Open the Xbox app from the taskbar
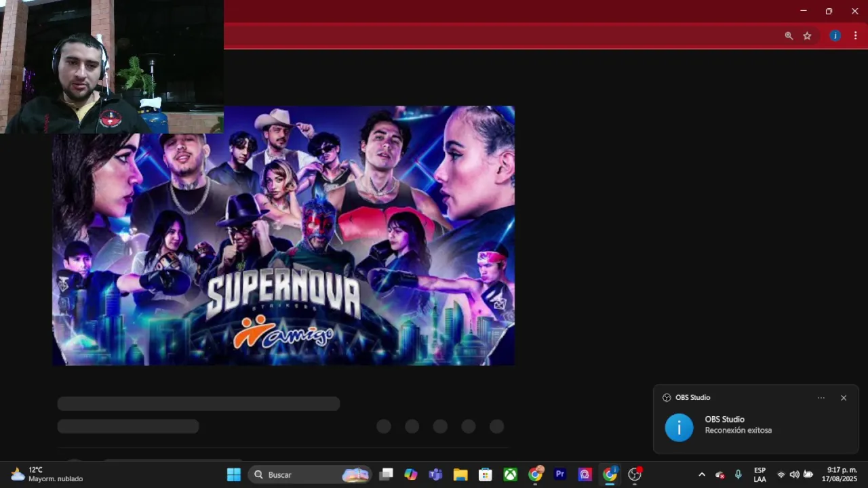The width and height of the screenshot is (868, 488). [510, 474]
